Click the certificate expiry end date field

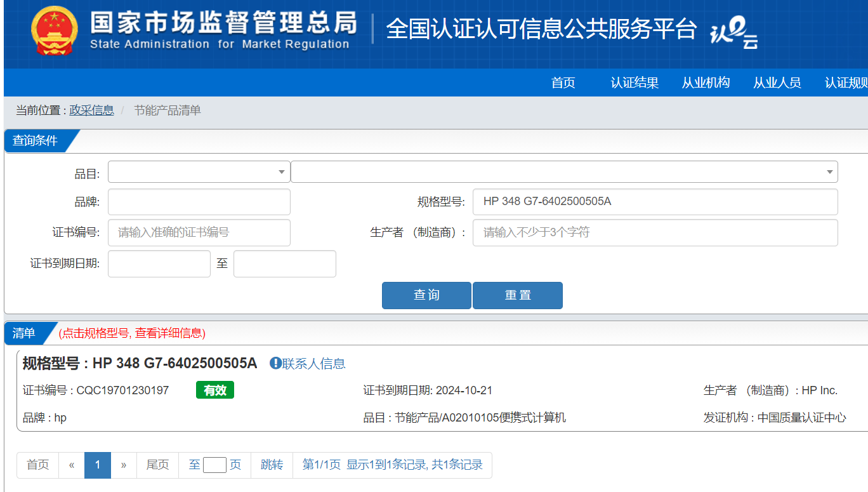click(x=285, y=263)
